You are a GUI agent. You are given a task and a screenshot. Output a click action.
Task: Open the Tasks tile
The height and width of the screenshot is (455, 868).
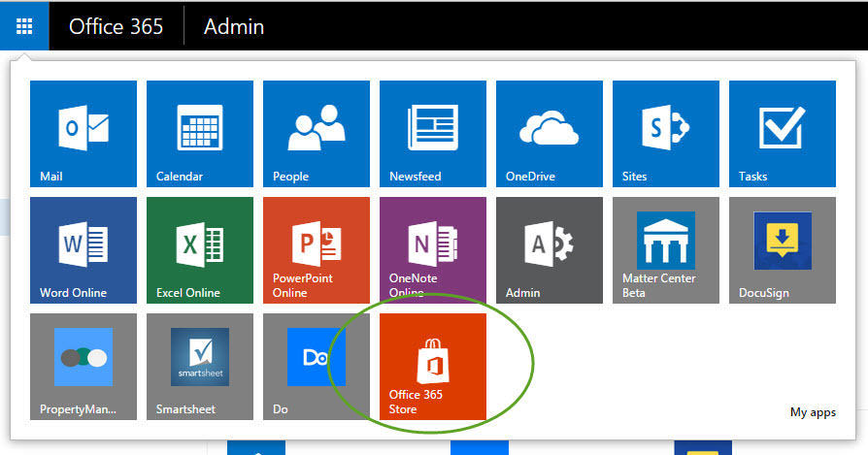[783, 134]
